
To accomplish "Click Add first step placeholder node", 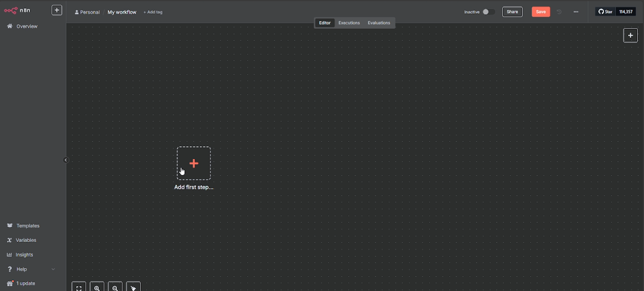I will [x=194, y=163].
